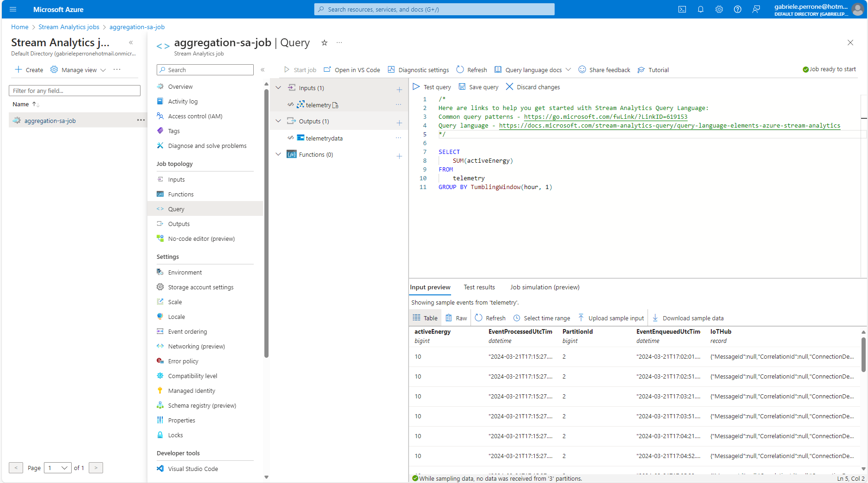Toggle the Azure portal menu
This screenshot has height=483, width=868.
(x=12, y=9)
